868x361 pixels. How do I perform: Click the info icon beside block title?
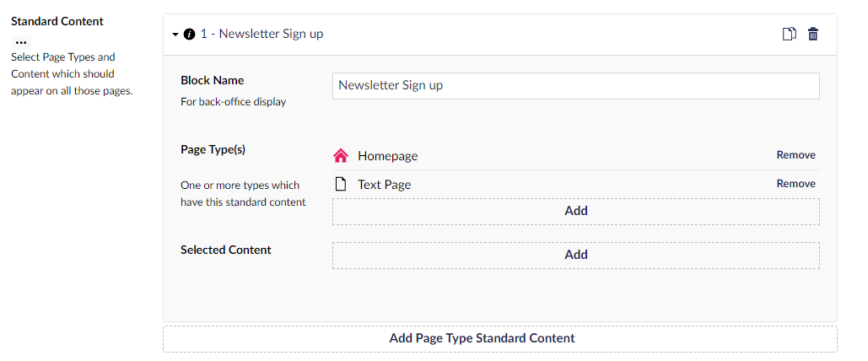pos(189,35)
